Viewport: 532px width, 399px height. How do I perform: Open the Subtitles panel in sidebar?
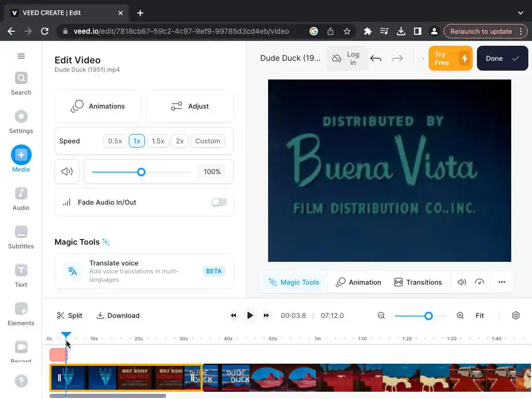point(21,237)
